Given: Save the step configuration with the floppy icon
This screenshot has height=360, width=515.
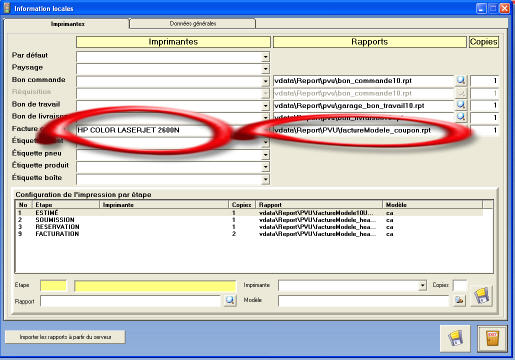Looking at the screenshot, I should point(481,296).
